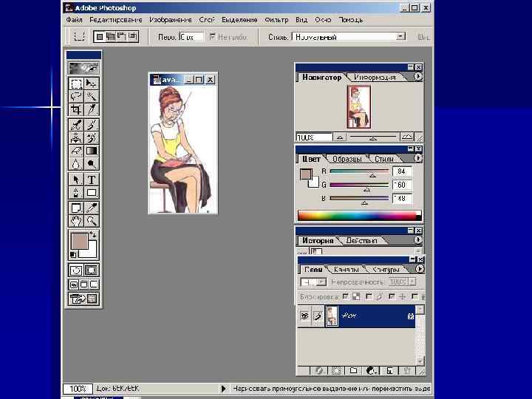
Task: Create a new layer in Layers panel
Action: 389,371
